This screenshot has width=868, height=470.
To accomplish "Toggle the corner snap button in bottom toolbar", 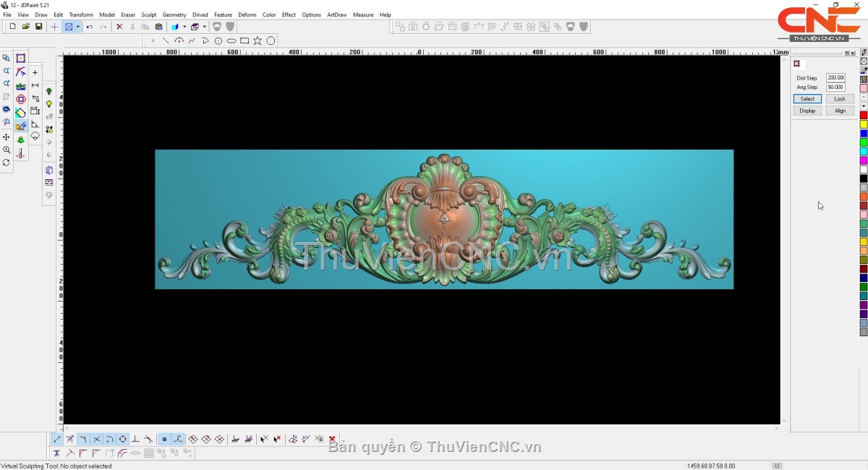I will coord(83,439).
